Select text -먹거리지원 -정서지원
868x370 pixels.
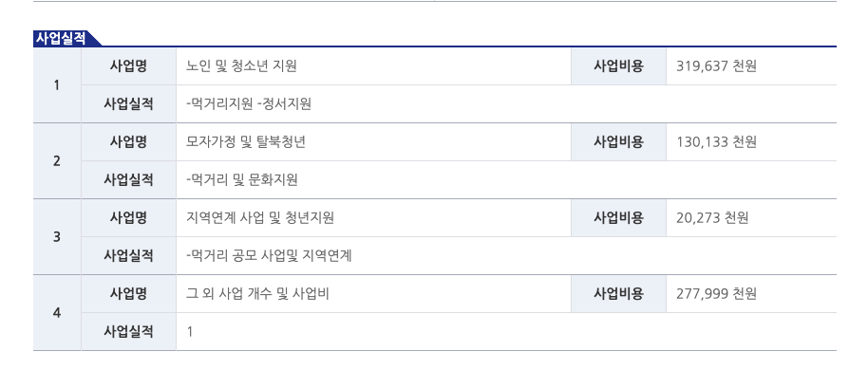tap(249, 103)
